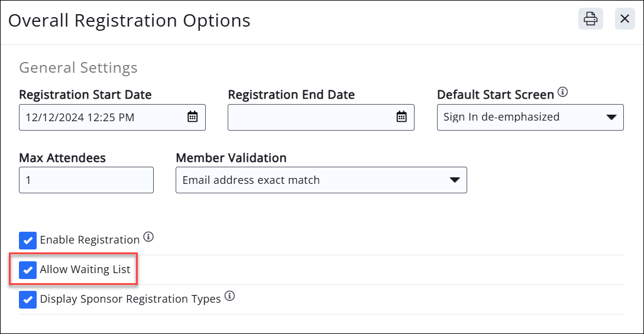Open the Registration Start Date calendar picker
The height and width of the screenshot is (334, 644).
pos(193,117)
